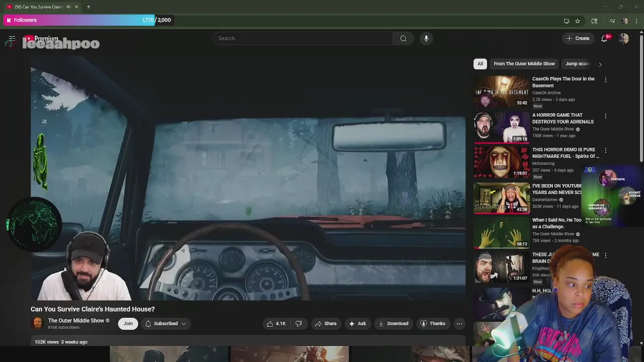Viewport: 644px width, 362px height.
Task: Click the video player to pause
Action: (248, 178)
